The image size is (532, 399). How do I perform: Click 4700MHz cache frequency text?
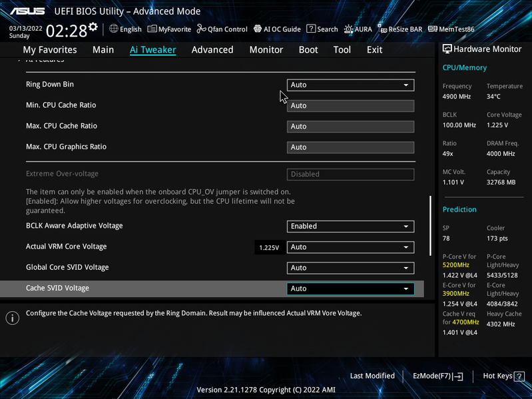(465, 322)
